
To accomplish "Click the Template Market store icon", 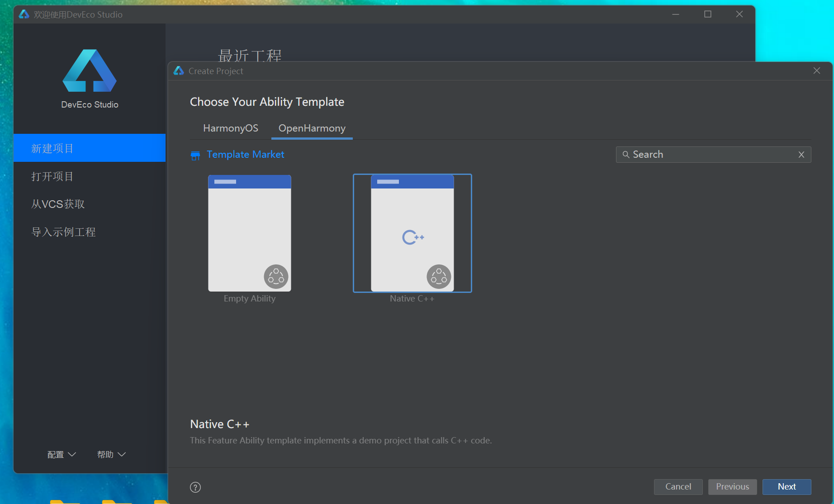I will click(x=195, y=155).
